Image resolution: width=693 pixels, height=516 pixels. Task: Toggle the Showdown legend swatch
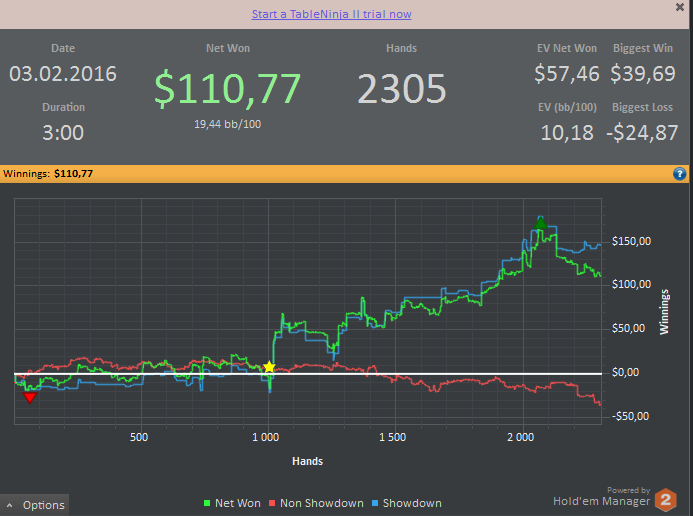(x=375, y=503)
